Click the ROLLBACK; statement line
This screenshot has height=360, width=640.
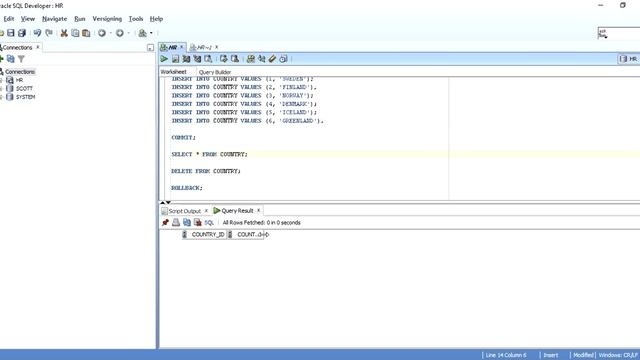point(187,188)
